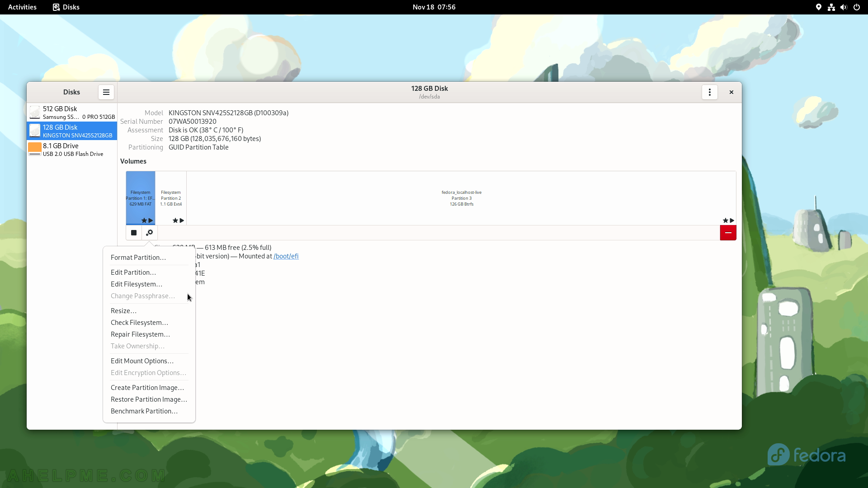Choose Edit Partition… from the menu

tap(149, 272)
